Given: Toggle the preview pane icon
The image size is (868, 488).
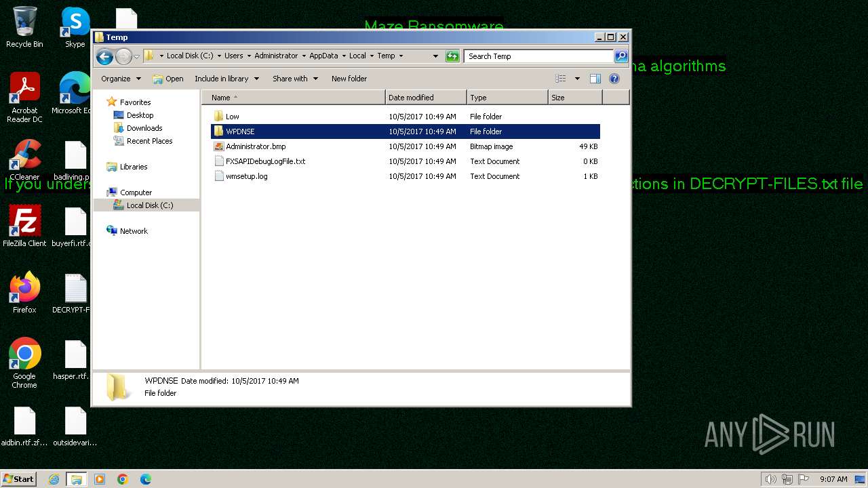Looking at the screenshot, I should point(595,79).
